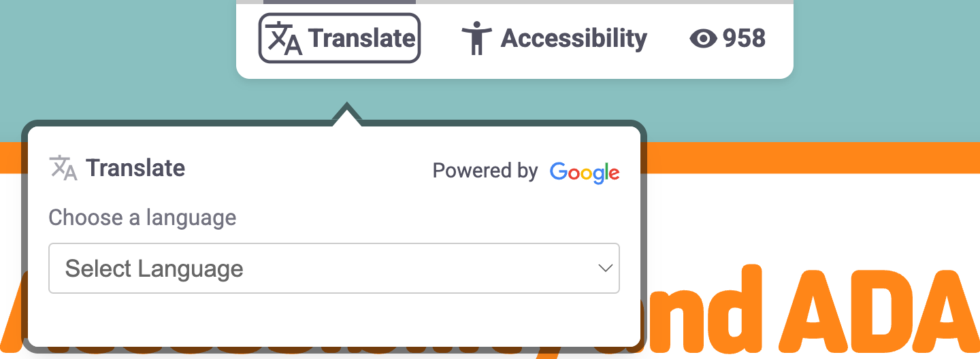Click the Google logo in the popup
980x359 pixels.
pyautogui.click(x=585, y=172)
